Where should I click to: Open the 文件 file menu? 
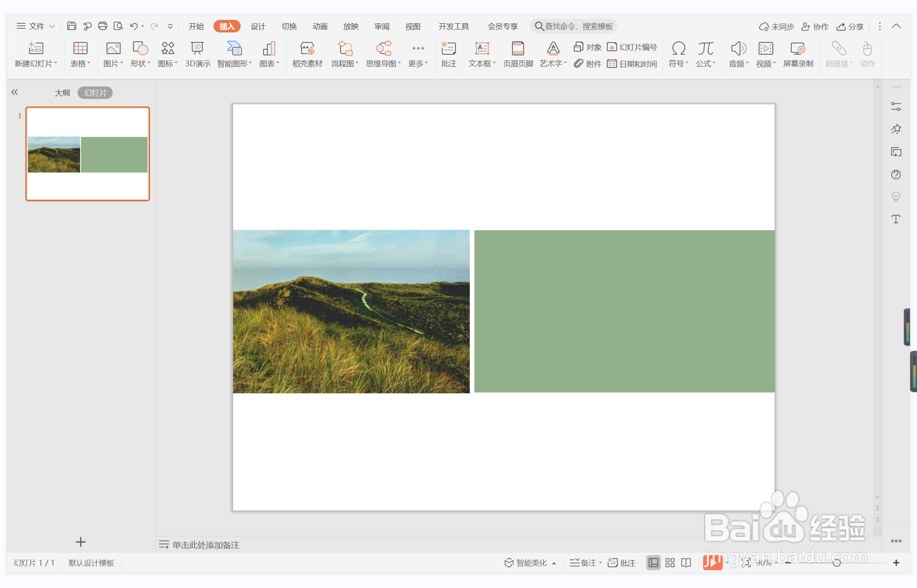pos(35,26)
